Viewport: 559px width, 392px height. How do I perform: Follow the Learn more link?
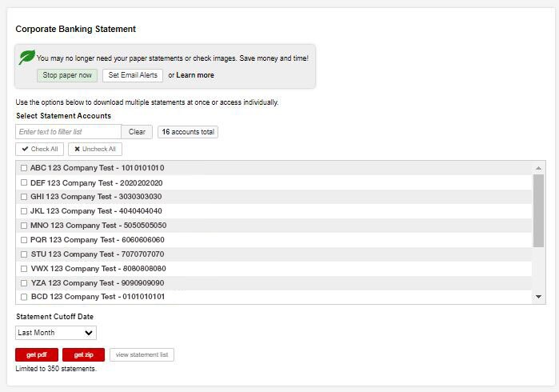(x=195, y=75)
